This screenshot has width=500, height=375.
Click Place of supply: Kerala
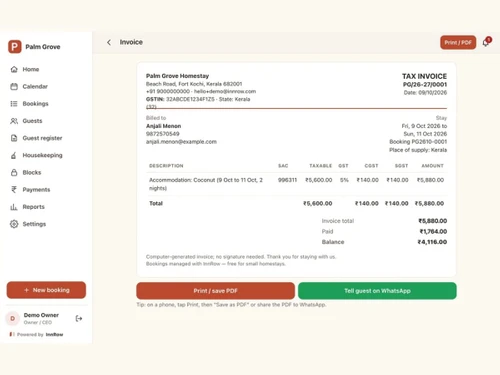pyautogui.click(x=418, y=150)
